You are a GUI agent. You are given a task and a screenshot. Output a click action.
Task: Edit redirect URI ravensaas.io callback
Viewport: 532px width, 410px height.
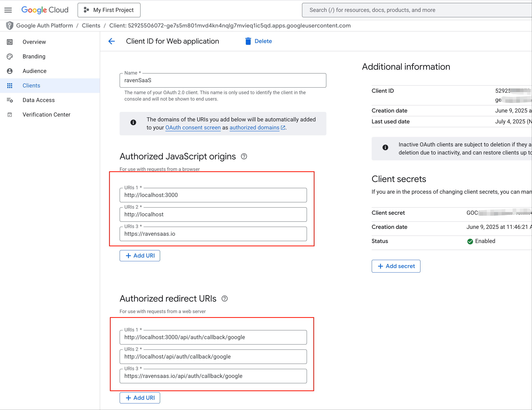coord(213,376)
